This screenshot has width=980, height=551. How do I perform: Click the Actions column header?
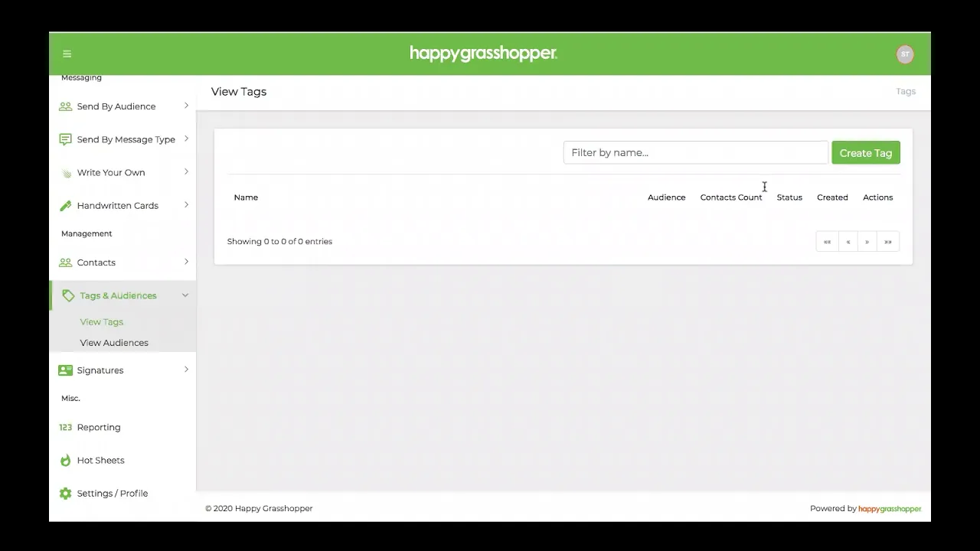tap(877, 197)
